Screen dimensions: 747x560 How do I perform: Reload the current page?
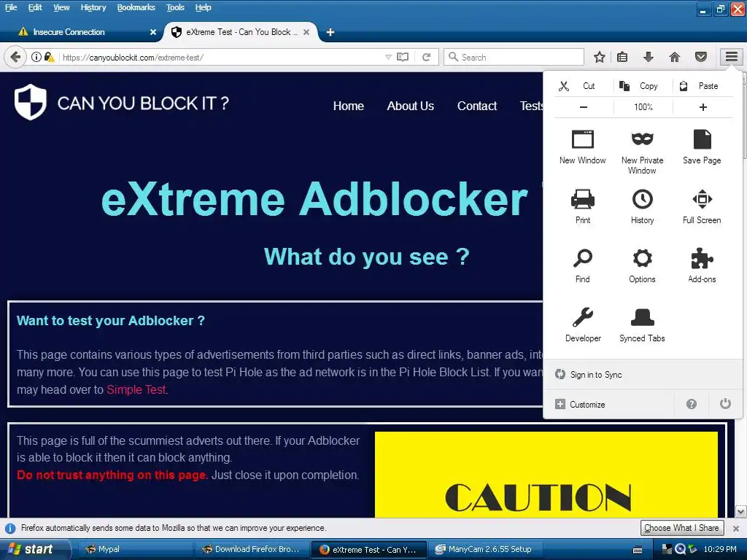click(426, 57)
